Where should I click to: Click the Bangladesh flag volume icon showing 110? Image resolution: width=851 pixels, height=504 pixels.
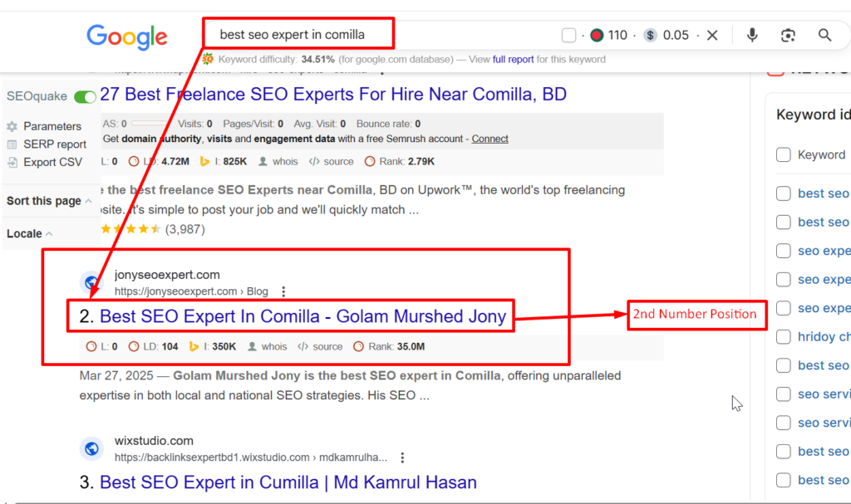click(x=597, y=35)
